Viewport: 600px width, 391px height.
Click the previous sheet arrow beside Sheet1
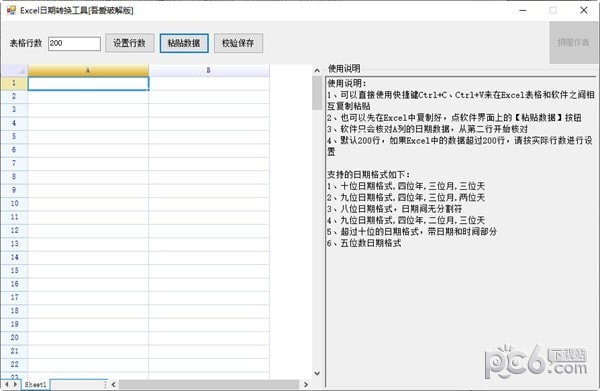(x=7, y=384)
